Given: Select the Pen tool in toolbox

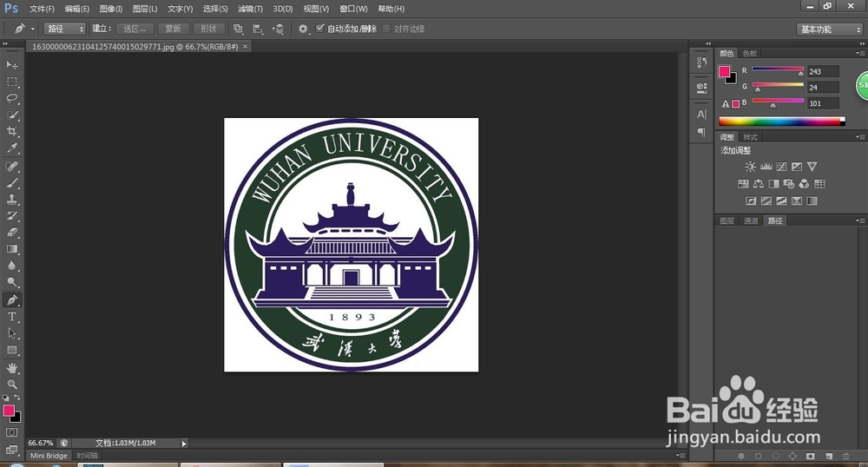Looking at the screenshot, I should tap(11, 300).
